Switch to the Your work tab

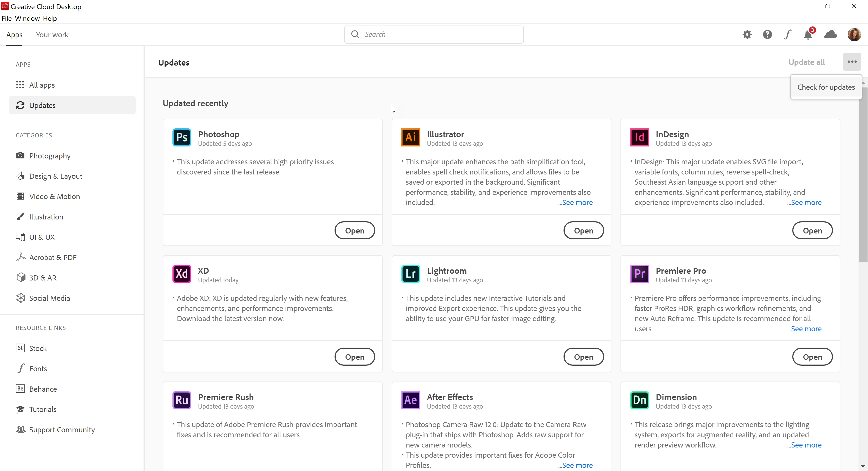[52, 35]
